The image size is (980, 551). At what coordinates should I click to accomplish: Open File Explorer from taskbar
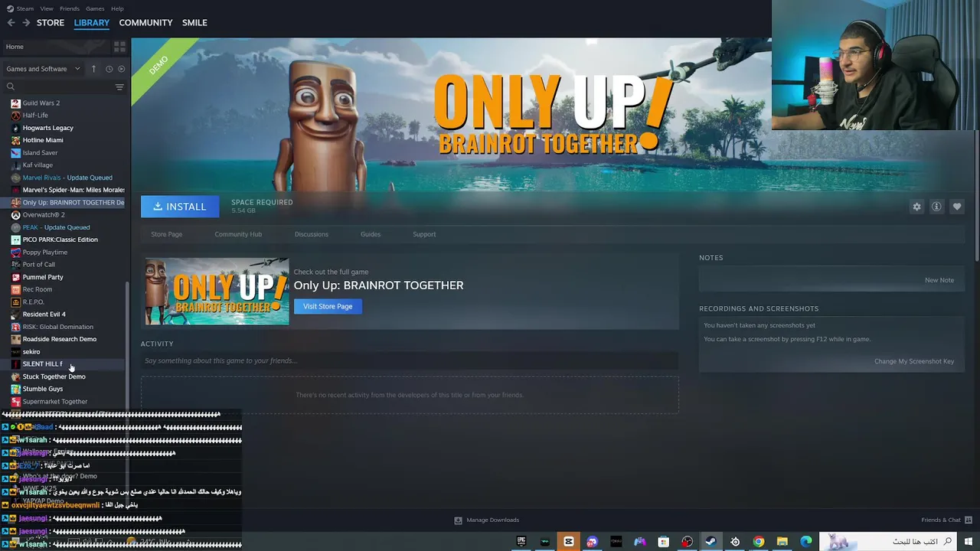tap(782, 542)
